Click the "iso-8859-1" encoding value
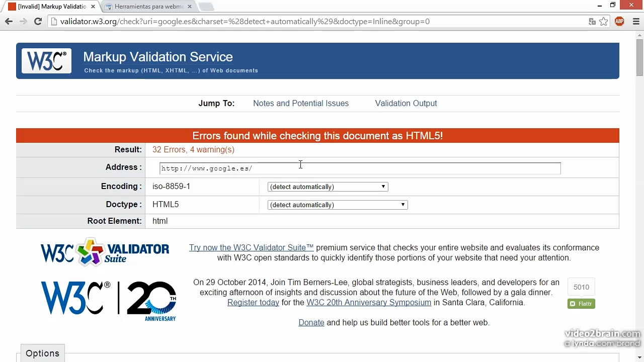 pos(171,186)
